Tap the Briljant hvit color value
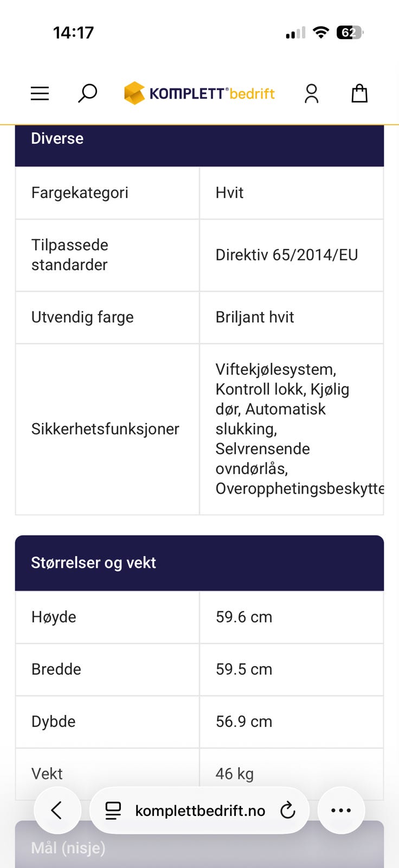 (255, 317)
